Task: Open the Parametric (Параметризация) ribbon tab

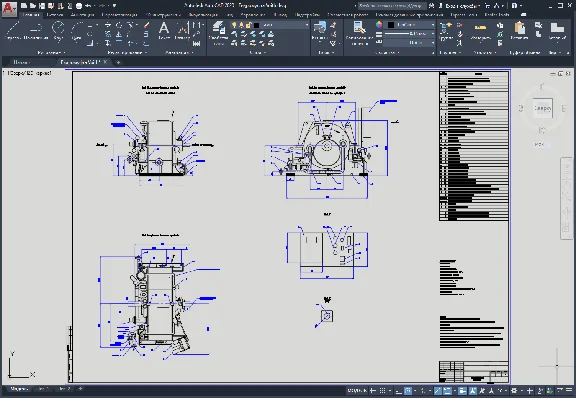Action: 119,15
